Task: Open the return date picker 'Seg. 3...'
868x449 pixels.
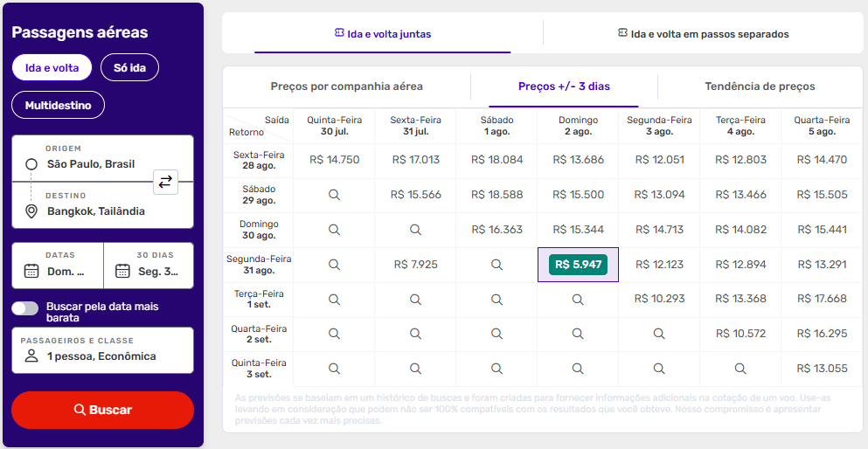Action: point(149,265)
